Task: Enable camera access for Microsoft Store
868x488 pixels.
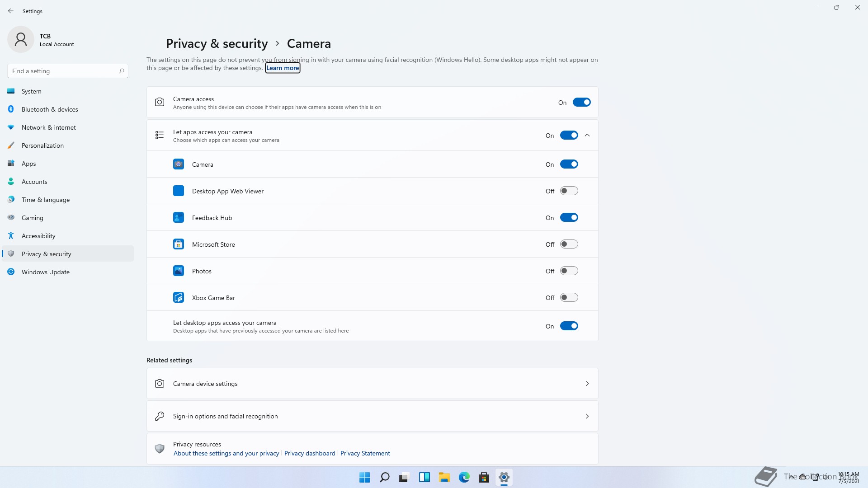Action: coord(569,244)
